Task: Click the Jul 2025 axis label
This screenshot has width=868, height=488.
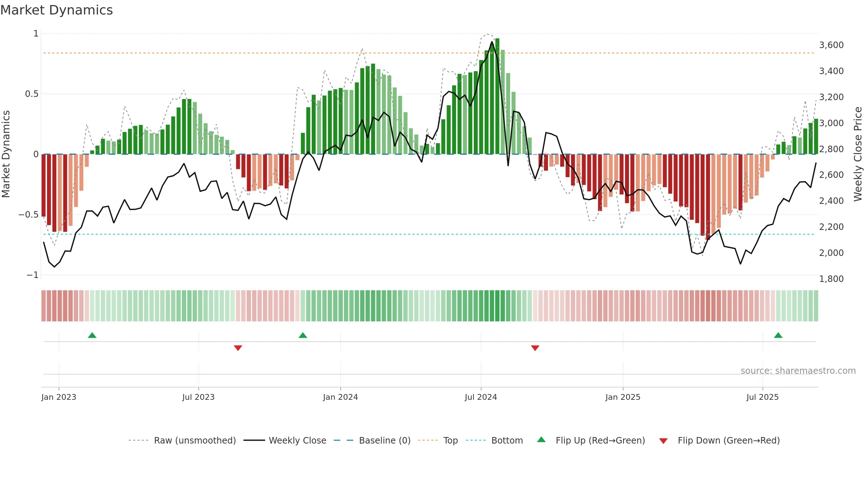Action: point(763,397)
